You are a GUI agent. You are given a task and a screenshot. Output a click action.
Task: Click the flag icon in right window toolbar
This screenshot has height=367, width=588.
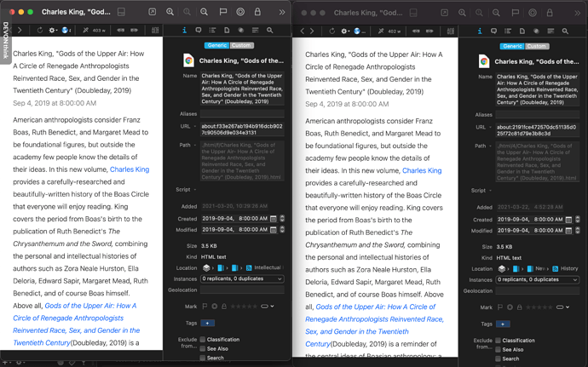tap(516, 13)
